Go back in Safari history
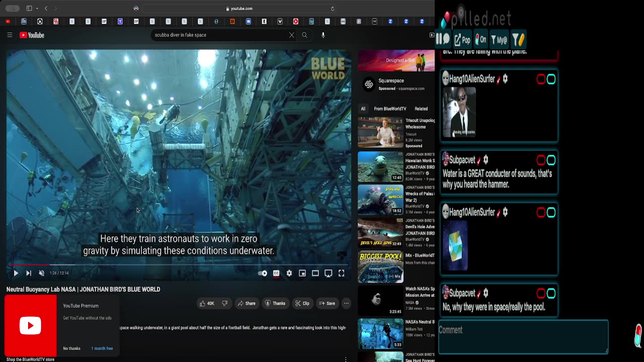The image size is (644, 362). 46,9
